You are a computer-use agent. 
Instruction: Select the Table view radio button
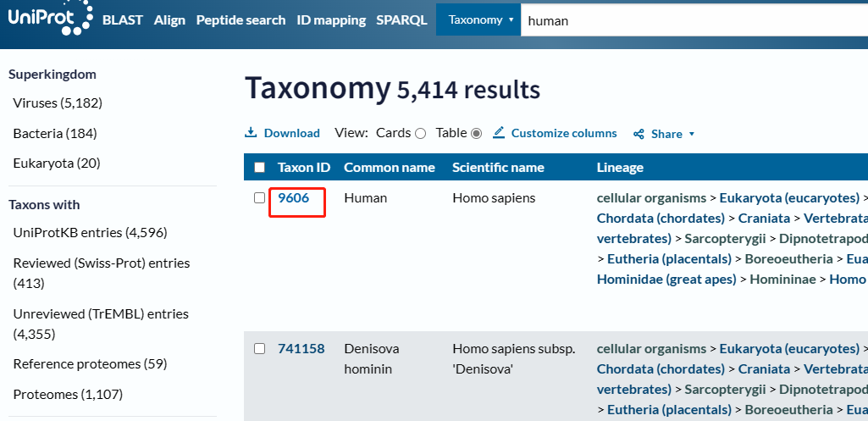(x=476, y=134)
